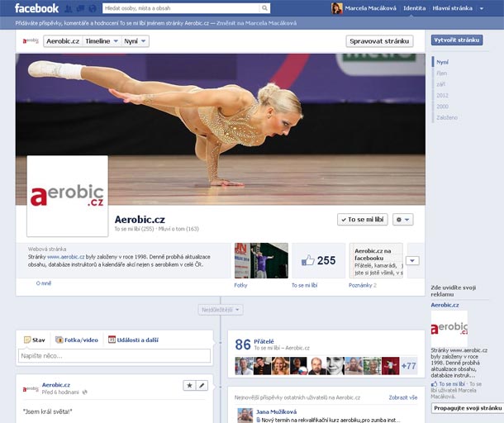504x423 pixels.
Task: Open the Timeline dropdown
Action: point(102,41)
